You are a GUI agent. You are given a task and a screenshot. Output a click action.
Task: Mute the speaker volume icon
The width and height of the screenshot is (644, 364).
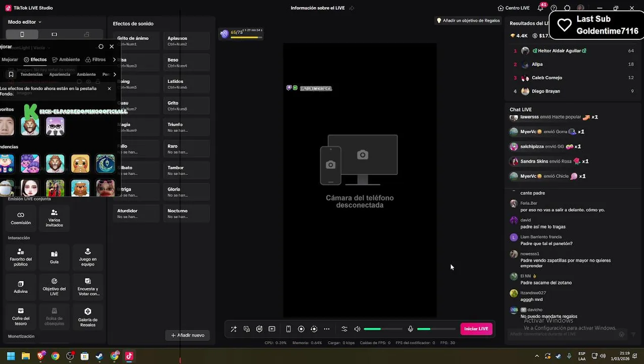tap(357, 329)
